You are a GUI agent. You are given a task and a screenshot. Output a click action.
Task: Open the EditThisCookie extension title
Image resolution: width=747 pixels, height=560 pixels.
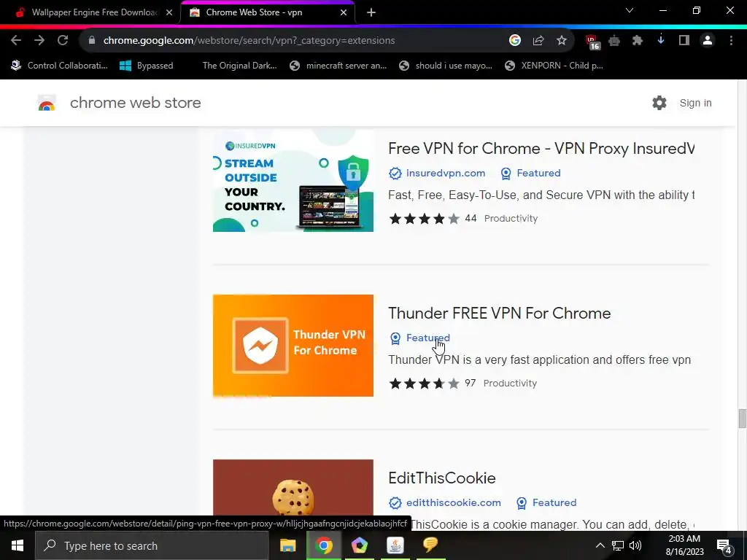click(442, 478)
